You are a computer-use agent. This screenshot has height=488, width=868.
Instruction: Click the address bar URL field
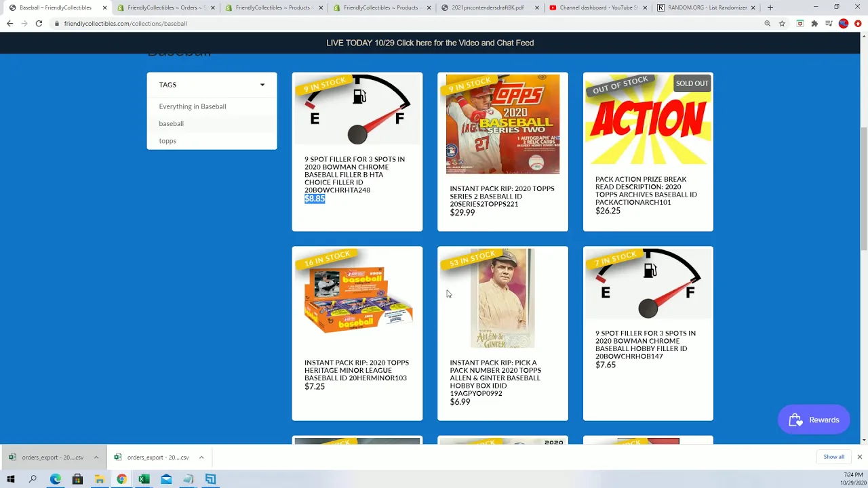click(x=407, y=23)
